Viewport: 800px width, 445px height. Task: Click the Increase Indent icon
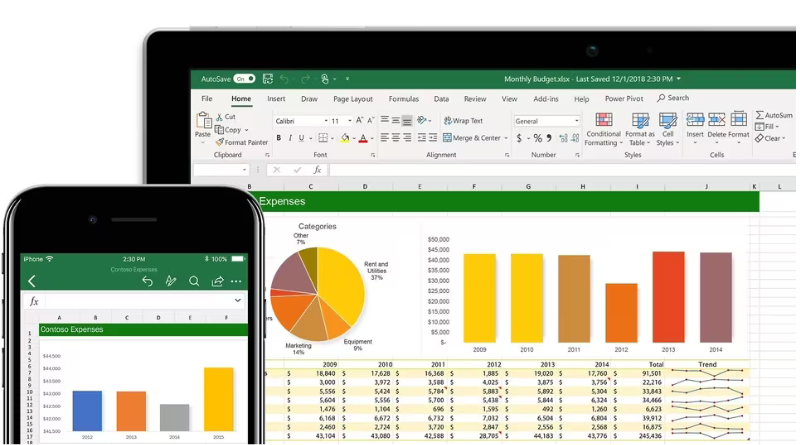click(x=433, y=138)
